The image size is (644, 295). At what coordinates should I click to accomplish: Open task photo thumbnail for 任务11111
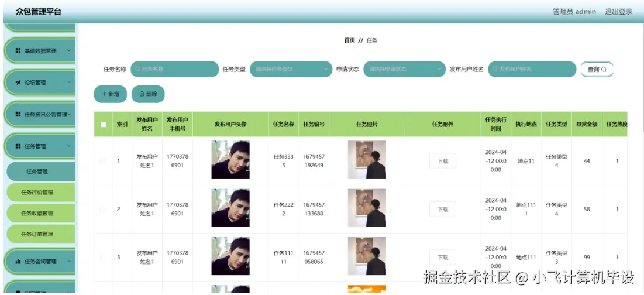coord(367,256)
